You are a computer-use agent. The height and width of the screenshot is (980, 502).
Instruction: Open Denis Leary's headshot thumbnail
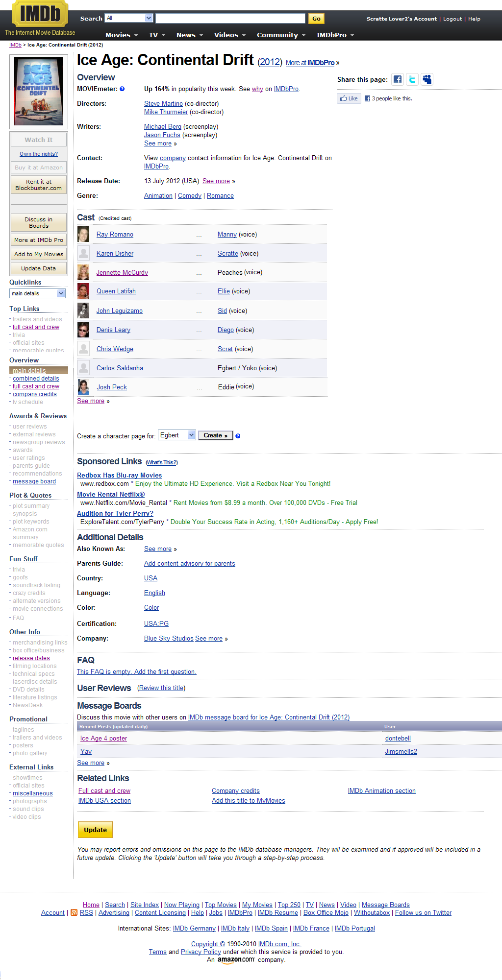point(83,330)
